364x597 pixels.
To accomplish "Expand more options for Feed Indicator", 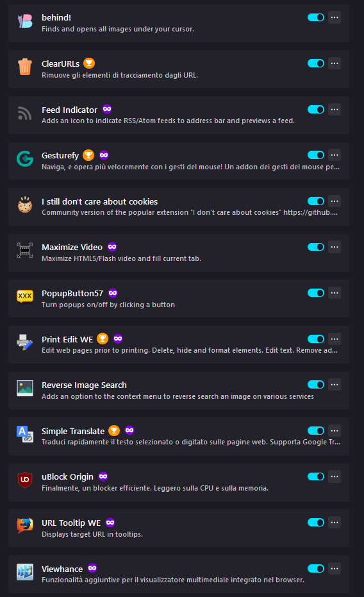I will [335, 110].
